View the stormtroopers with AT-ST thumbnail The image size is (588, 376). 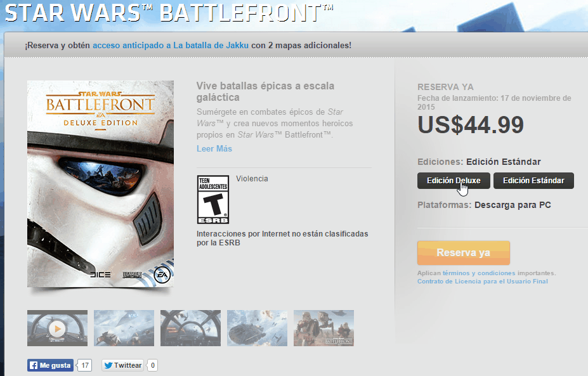pyautogui.click(x=323, y=328)
